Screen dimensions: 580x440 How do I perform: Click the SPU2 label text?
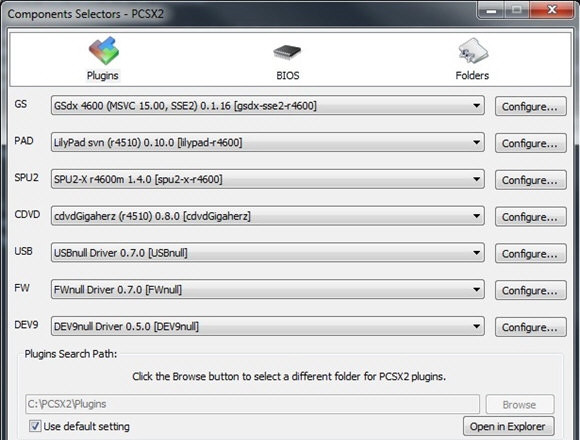pos(26,177)
